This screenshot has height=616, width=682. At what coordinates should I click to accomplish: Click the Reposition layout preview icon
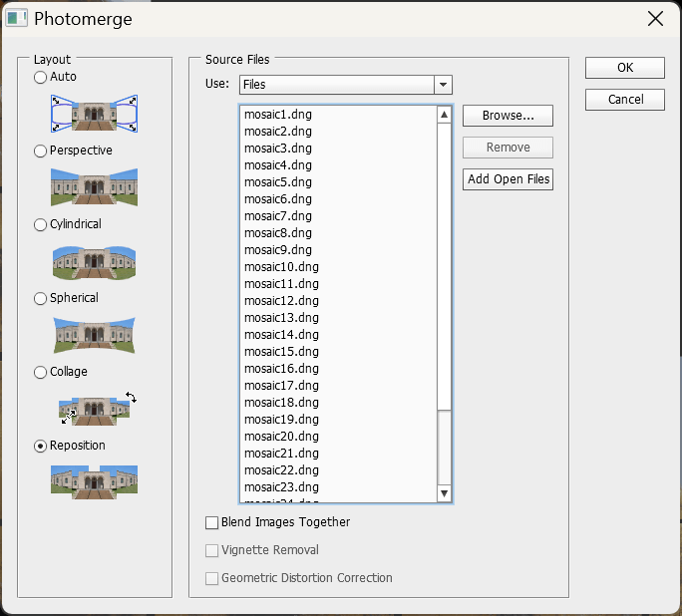[94, 481]
